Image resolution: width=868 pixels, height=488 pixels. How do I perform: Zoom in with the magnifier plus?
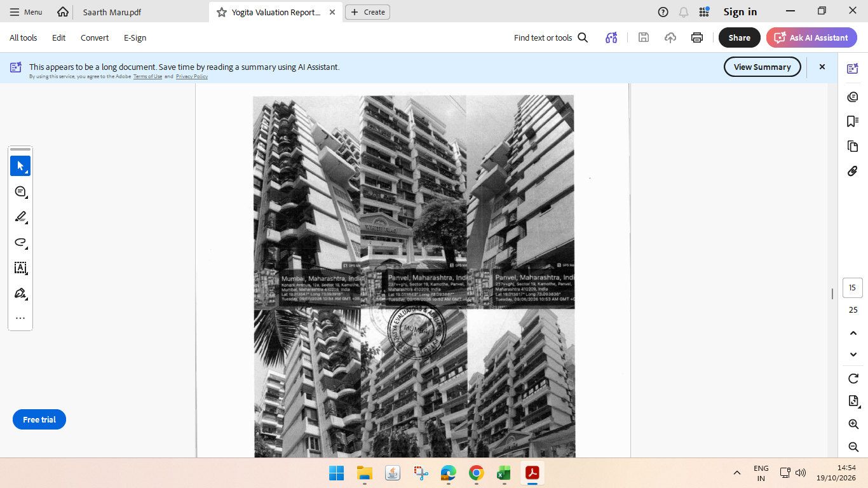point(853,424)
